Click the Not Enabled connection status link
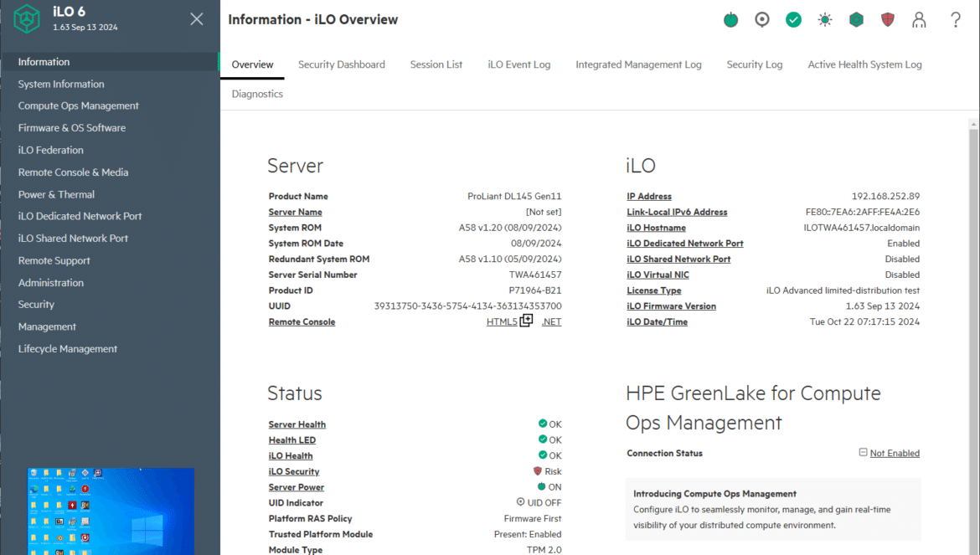The width and height of the screenshot is (980, 555). coord(895,453)
